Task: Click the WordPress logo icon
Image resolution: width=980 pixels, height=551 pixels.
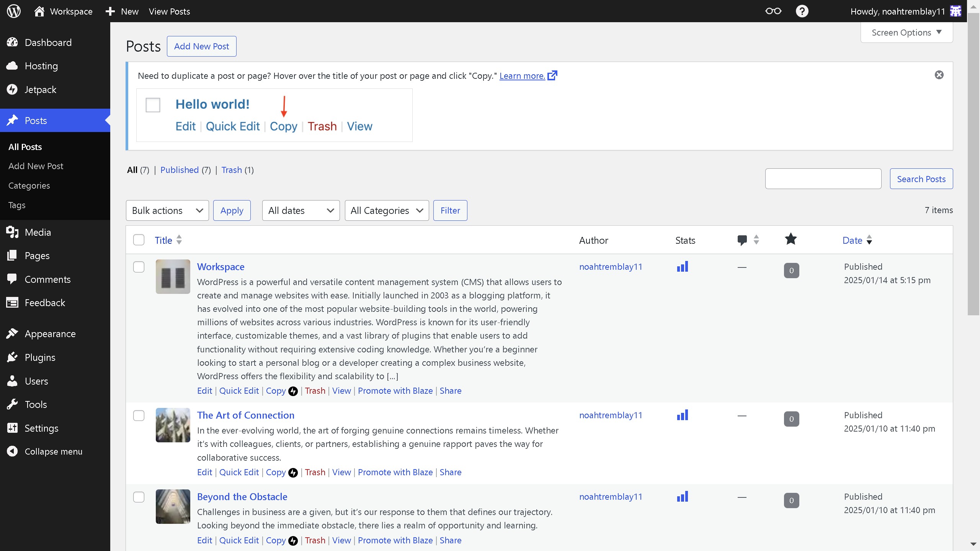Action: tap(14, 11)
